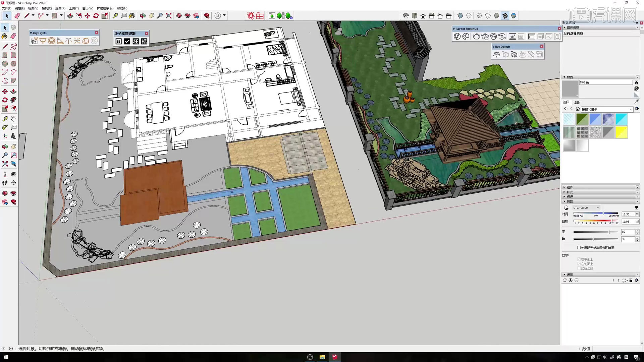644x362 pixels.
Task: Click the 模 button in 坯子库管理器
Action: pyautogui.click(x=144, y=41)
